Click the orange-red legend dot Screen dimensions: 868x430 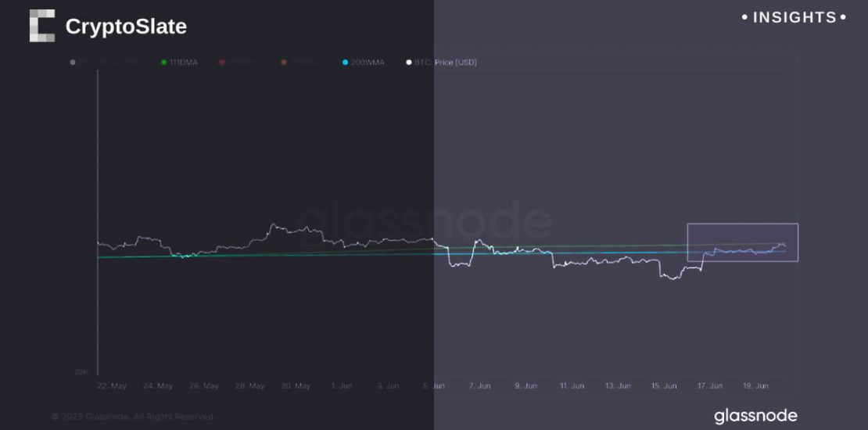coord(284,63)
